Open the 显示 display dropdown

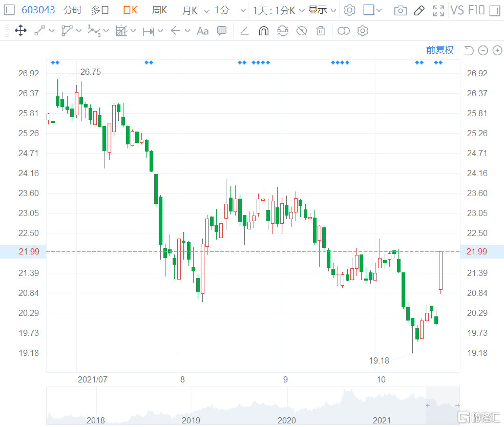tap(322, 10)
